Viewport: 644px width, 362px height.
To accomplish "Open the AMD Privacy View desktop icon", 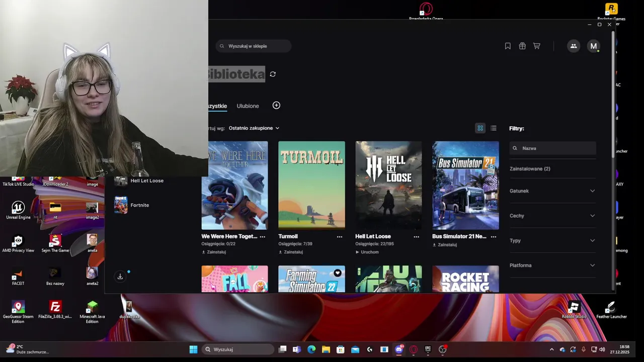I will tap(18, 243).
